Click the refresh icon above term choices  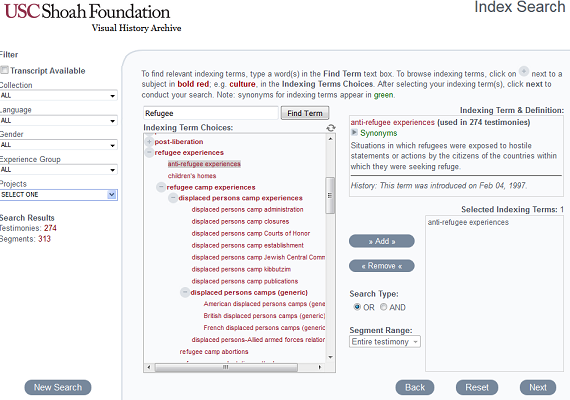coord(330,128)
